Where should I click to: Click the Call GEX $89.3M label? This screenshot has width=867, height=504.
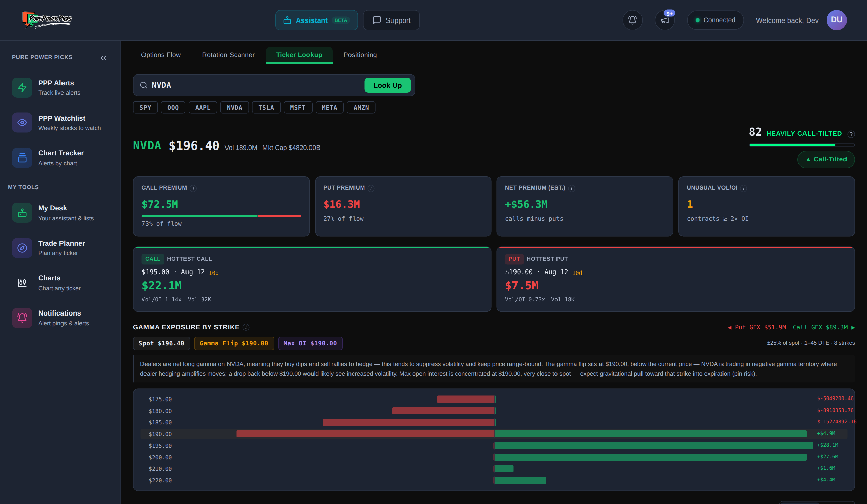coord(824,327)
